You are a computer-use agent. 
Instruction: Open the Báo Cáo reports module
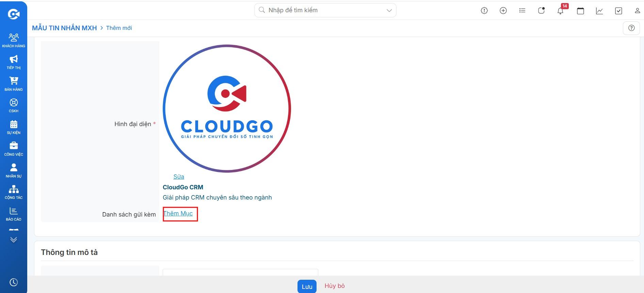click(14, 214)
